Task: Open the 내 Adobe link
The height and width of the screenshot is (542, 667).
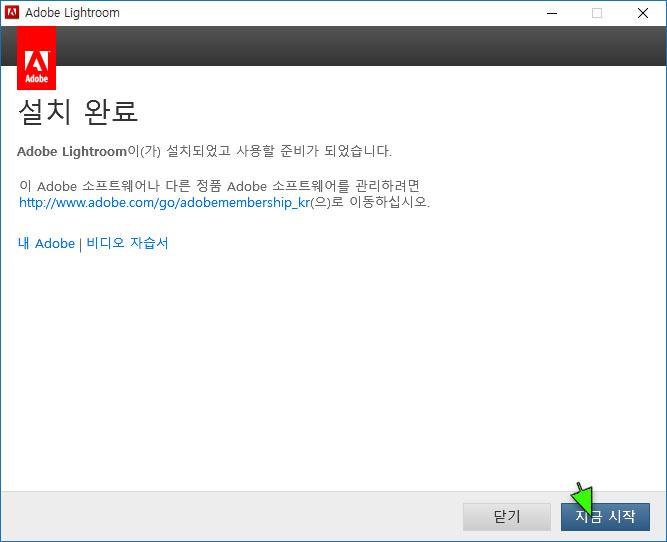Action: (46, 243)
